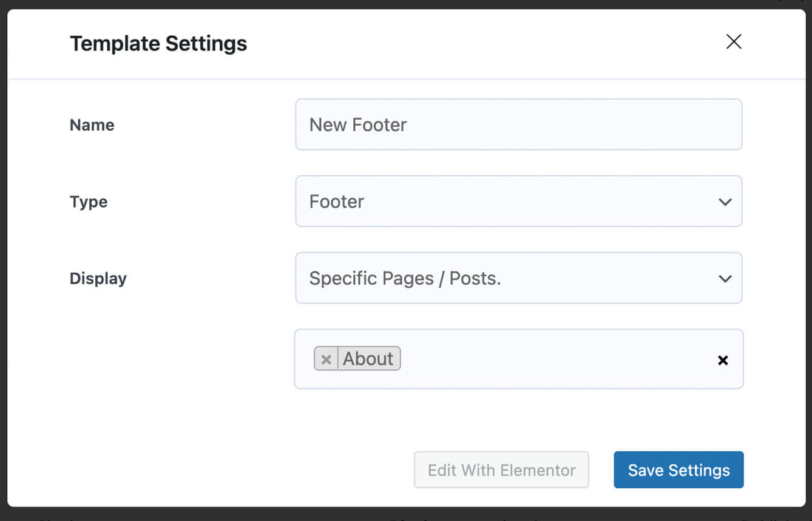
Task: Click the Edit With Elementor button
Action: pyautogui.click(x=501, y=470)
